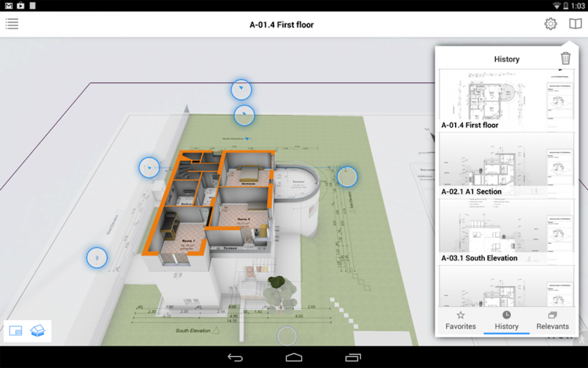Toggle the East Elevation camera marker right side
This screenshot has width=588, height=368.
point(347,177)
